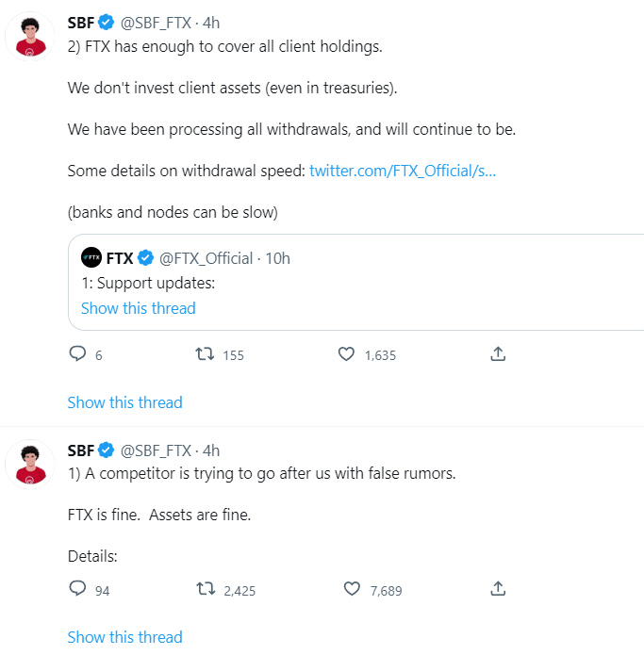Reply to the false rumors tweet

pyautogui.click(x=77, y=589)
